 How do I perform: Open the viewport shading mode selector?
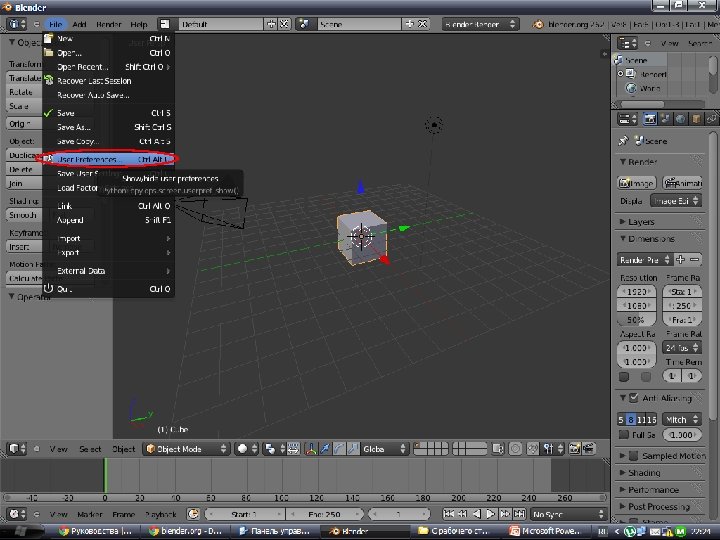point(247,449)
